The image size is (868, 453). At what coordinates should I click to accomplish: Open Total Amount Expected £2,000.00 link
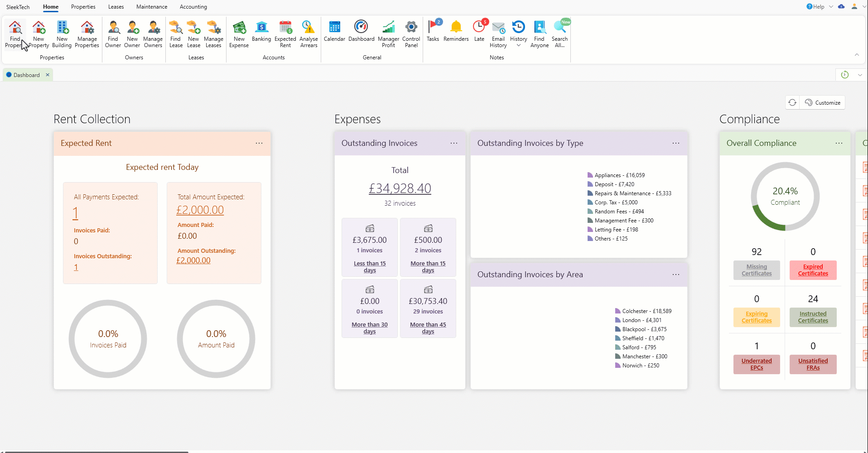coord(200,210)
